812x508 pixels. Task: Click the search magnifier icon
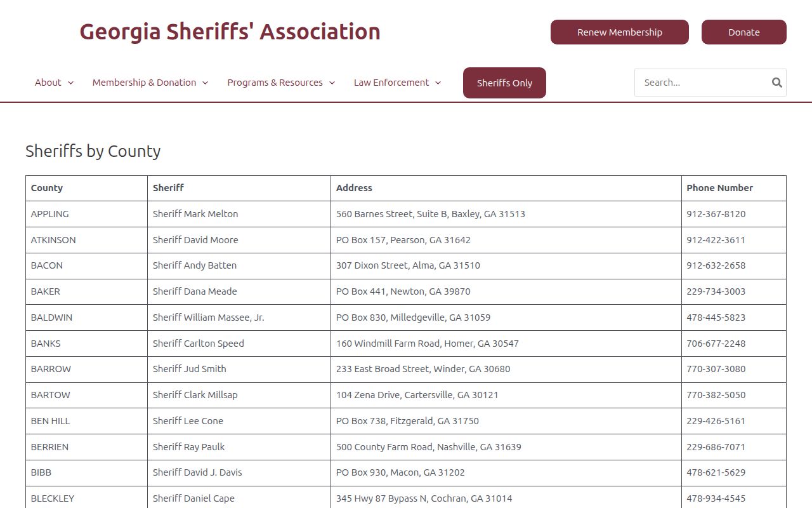(776, 83)
